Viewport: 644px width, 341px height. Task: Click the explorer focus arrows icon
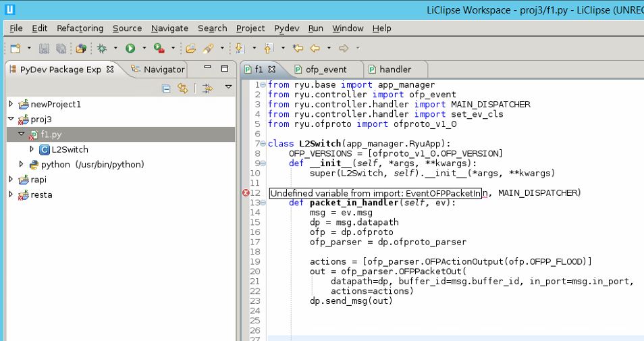(x=208, y=88)
